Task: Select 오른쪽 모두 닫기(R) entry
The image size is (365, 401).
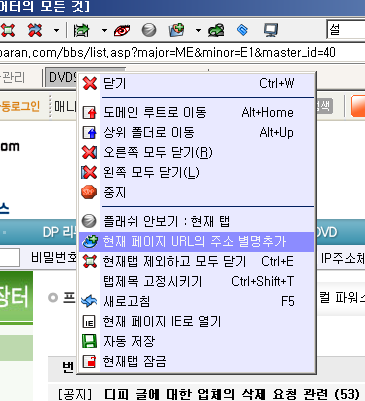Action: click(197, 153)
